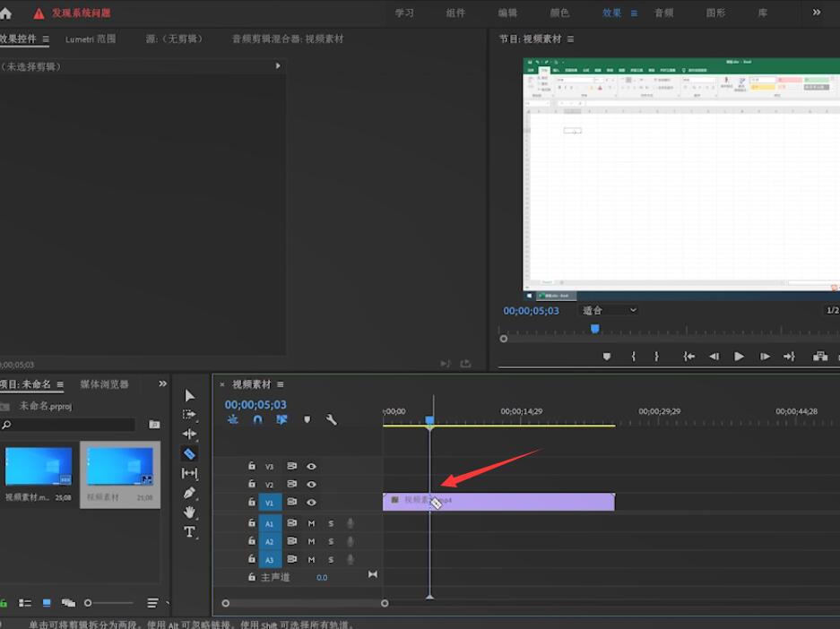
Task: Toggle V3 track visibility eye
Action: pos(311,466)
